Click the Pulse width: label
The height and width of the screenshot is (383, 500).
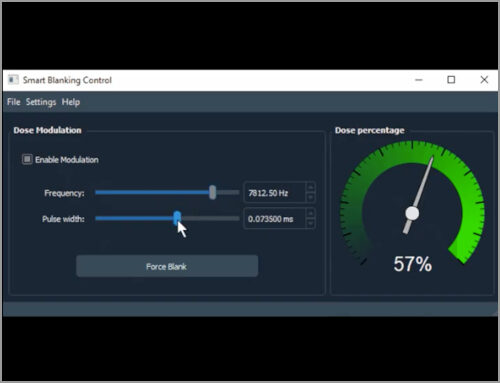point(63,219)
